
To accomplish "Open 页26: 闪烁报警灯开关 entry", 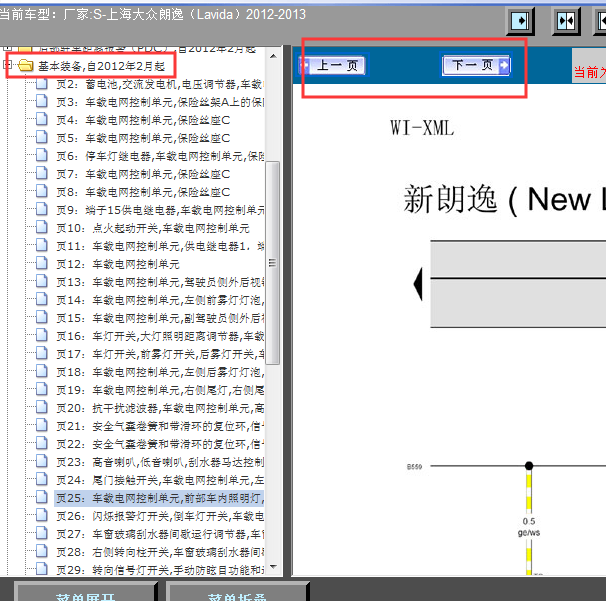I will (x=160, y=516).
